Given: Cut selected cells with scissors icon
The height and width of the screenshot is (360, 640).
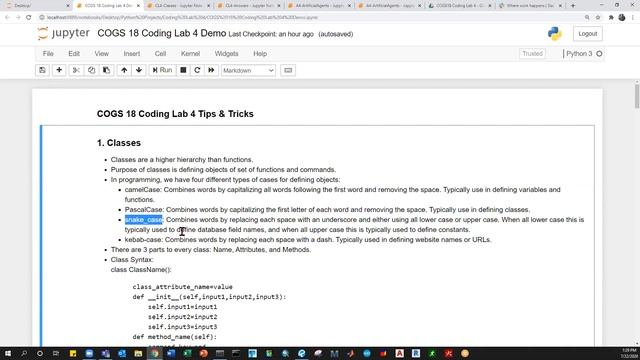Looking at the screenshot, I should click(x=76, y=70).
